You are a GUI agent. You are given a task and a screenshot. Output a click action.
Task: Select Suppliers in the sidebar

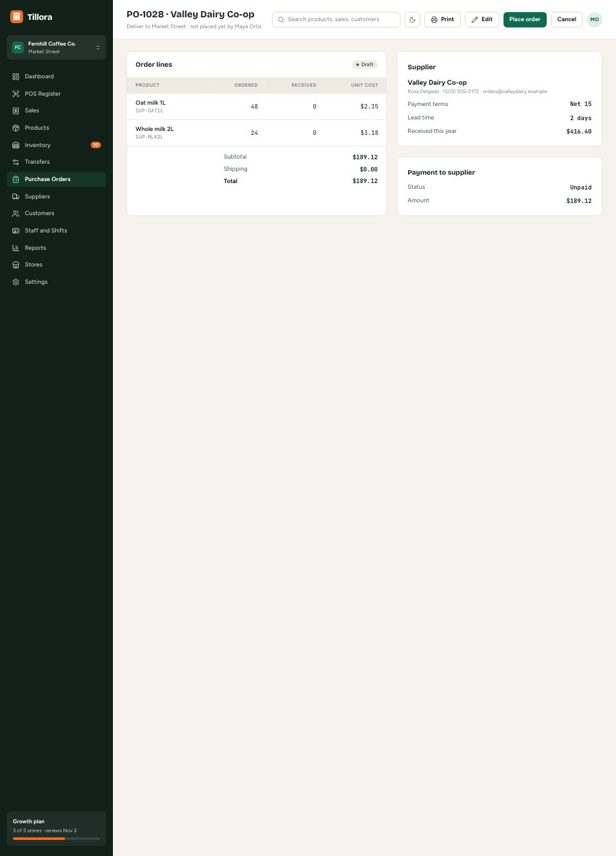tap(56, 197)
